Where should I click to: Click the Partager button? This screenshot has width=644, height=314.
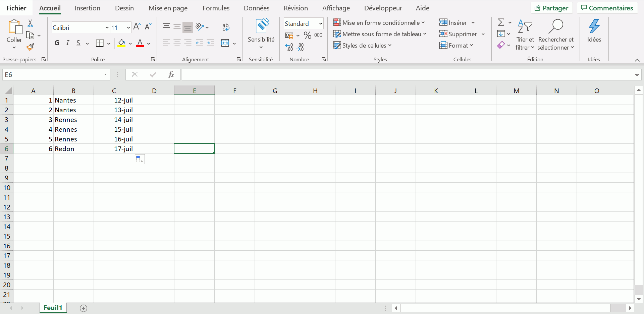[x=551, y=8]
